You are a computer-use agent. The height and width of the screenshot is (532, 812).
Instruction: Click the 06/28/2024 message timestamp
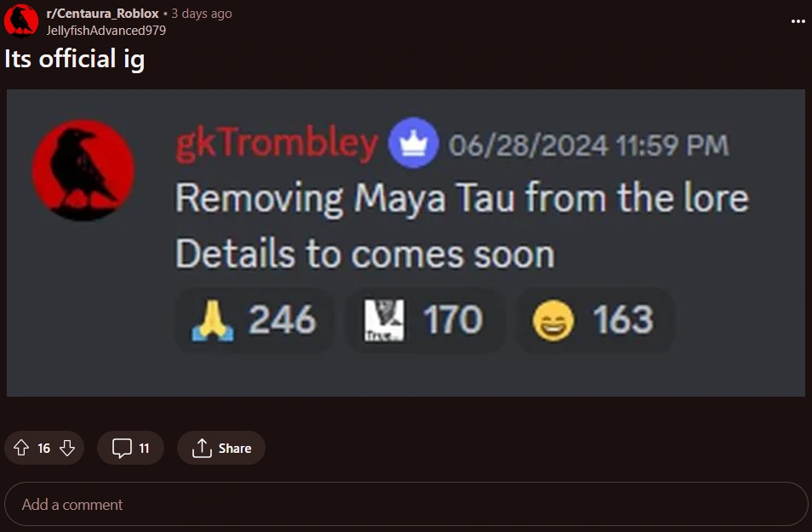click(588, 145)
